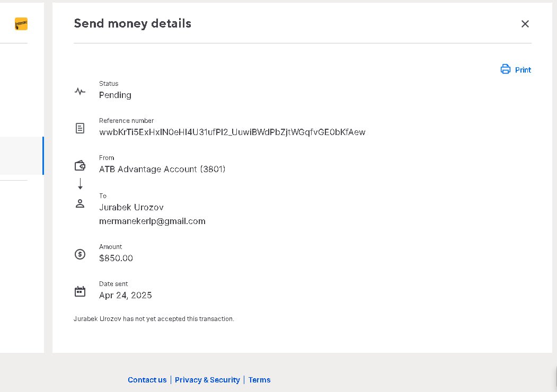Click the down arrow between From and To
This screenshot has height=392, width=557.
pos(80,184)
